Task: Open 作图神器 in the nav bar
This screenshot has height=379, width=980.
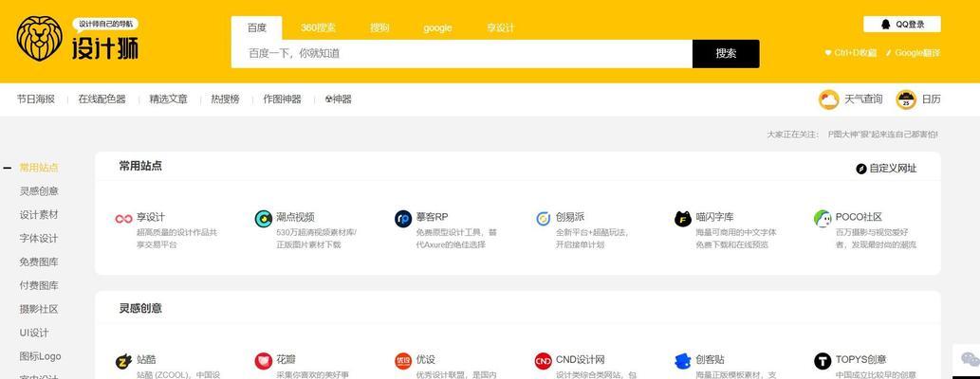Action: 282,99
